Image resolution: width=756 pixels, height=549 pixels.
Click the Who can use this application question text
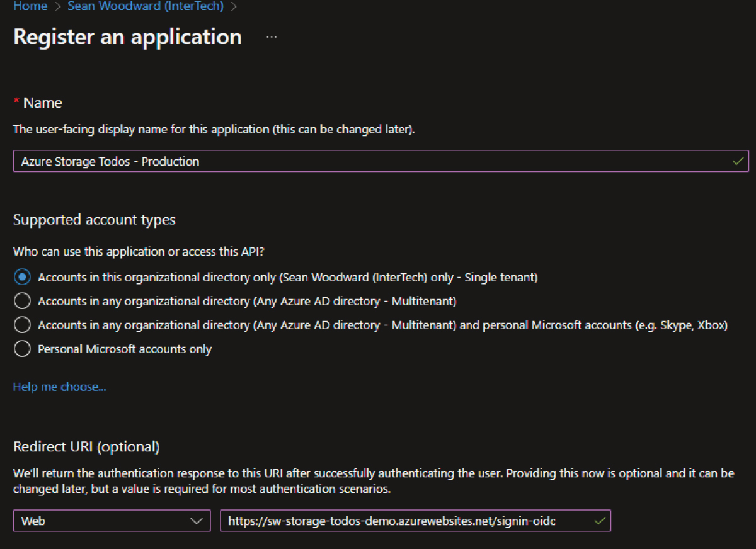pyautogui.click(x=138, y=251)
